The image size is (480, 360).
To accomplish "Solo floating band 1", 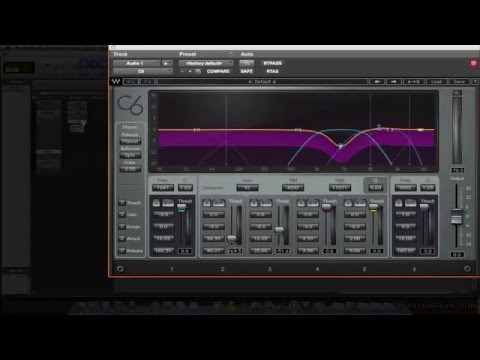I will (x=156, y=203).
